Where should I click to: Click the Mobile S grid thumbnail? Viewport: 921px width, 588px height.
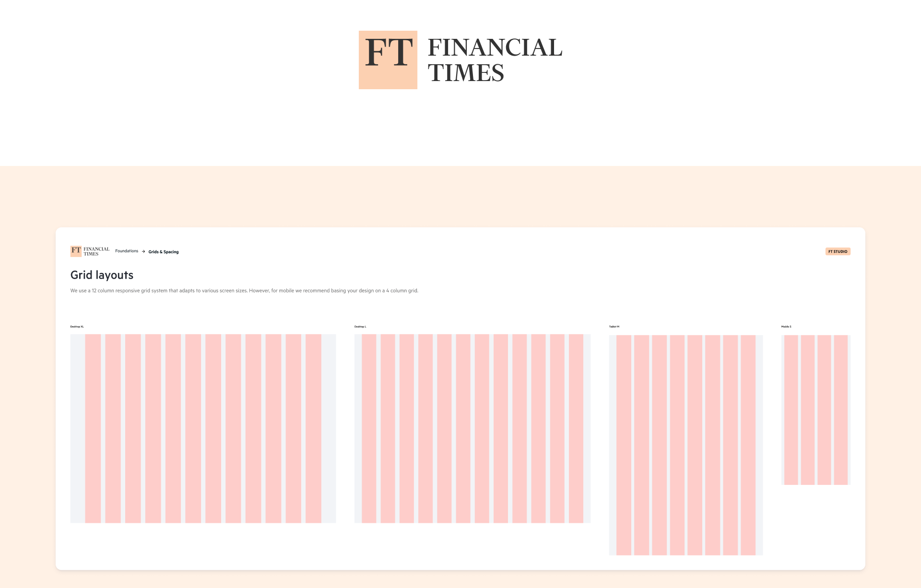click(816, 410)
